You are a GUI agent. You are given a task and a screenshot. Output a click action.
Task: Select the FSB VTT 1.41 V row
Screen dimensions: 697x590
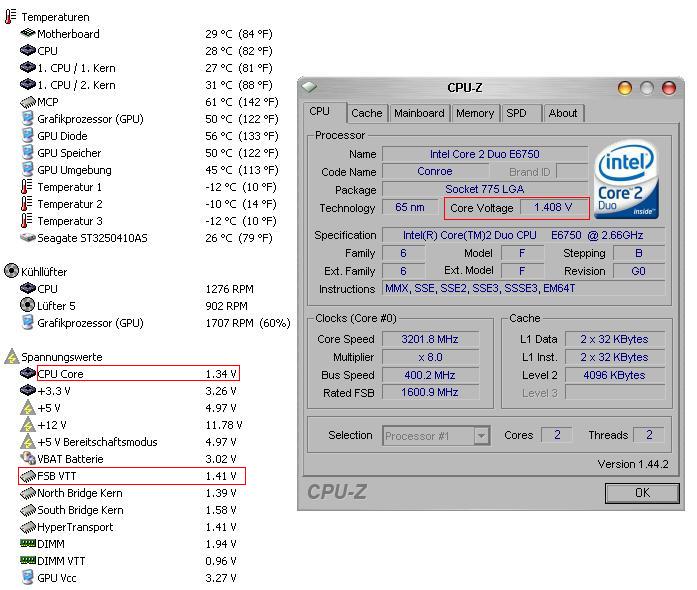click(x=132, y=476)
